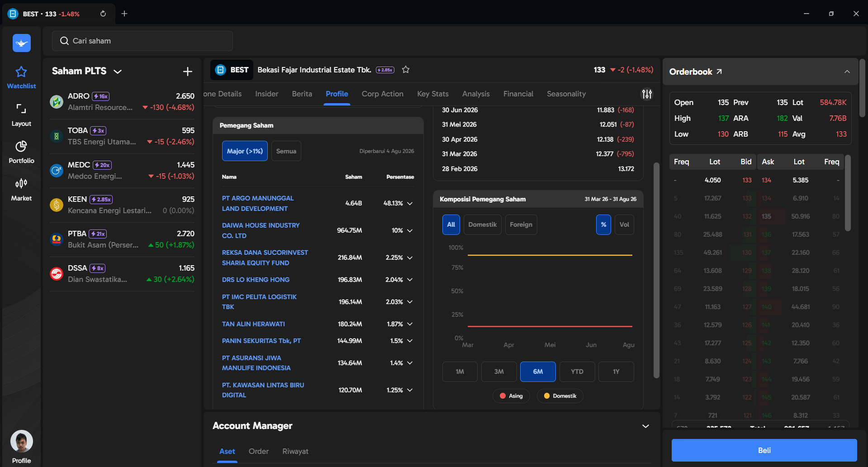
Task: Open the tab settings sliders icon
Action: tap(647, 94)
